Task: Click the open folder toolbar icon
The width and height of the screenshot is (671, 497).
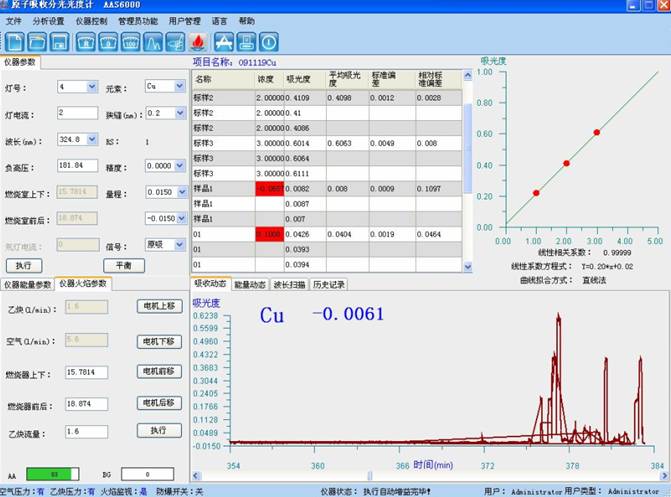Action: tap(37, 42)
